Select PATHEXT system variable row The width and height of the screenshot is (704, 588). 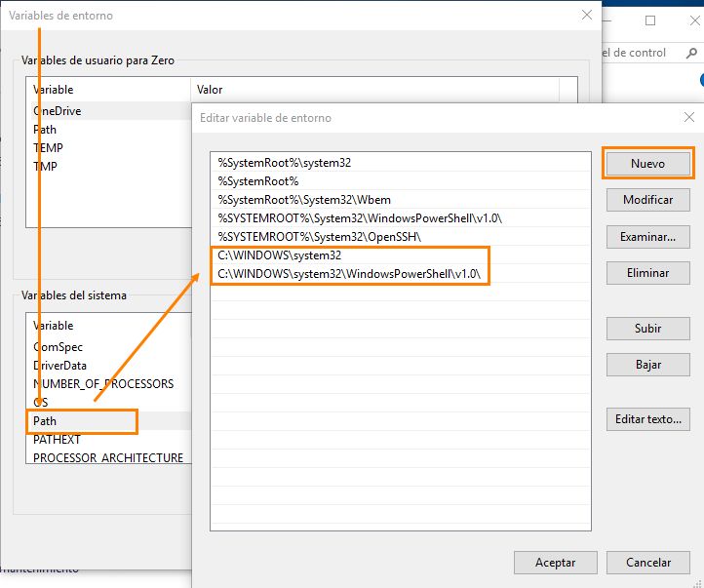click(109, 440)
